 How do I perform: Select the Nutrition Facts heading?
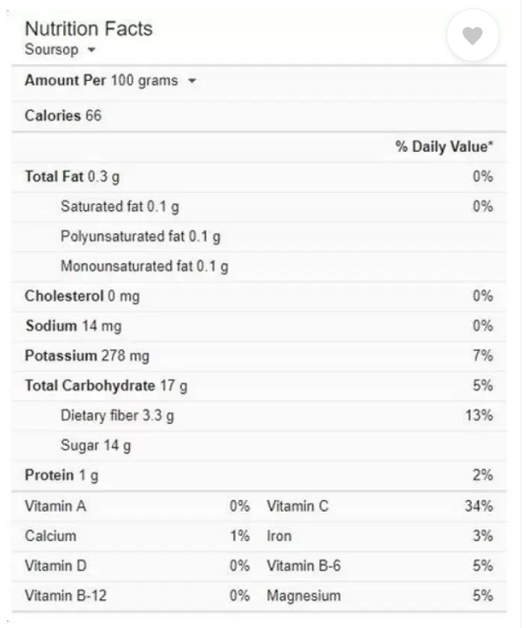coord(89,29)
